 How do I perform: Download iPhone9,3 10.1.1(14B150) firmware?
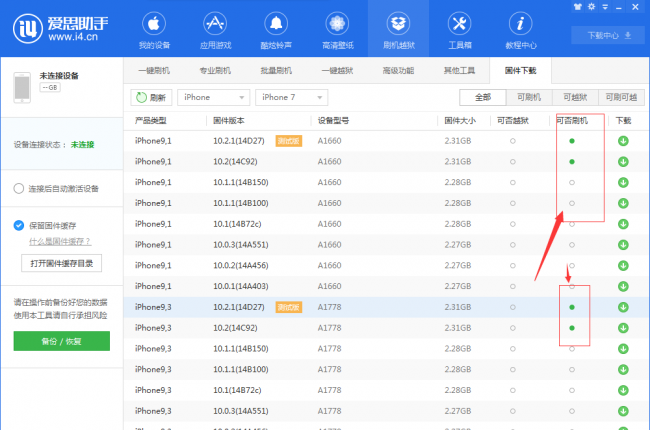tap(623, 349)
